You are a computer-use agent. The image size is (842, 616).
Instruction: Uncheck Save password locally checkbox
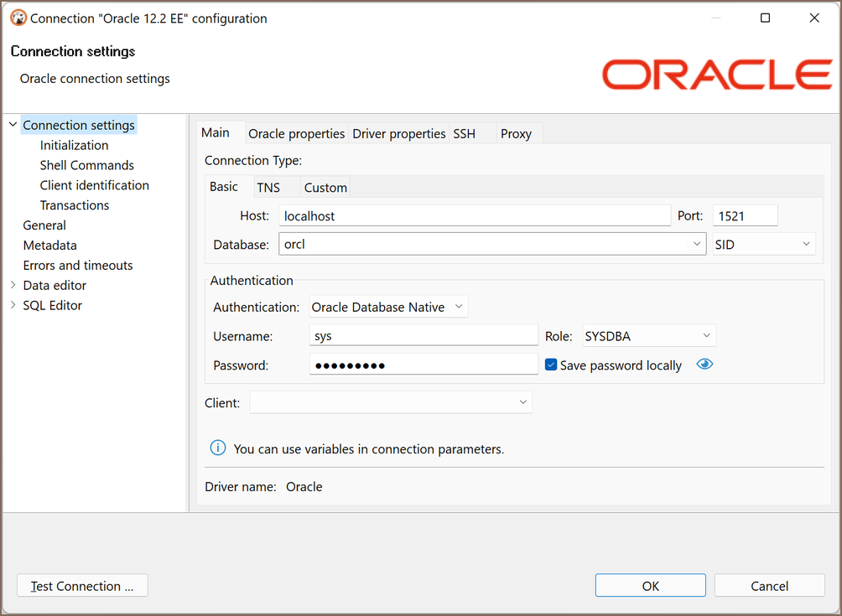(x=551, y=365)
